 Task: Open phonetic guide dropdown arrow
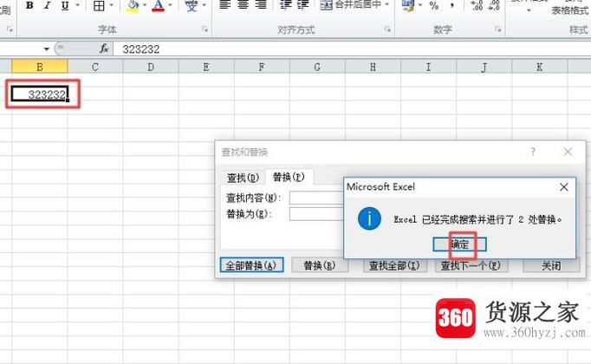205,5
